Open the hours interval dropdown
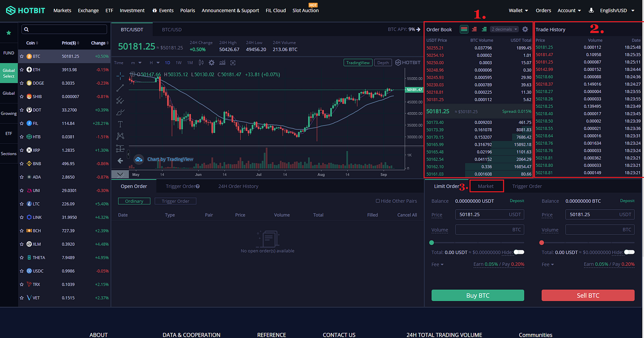 (155, 63)
